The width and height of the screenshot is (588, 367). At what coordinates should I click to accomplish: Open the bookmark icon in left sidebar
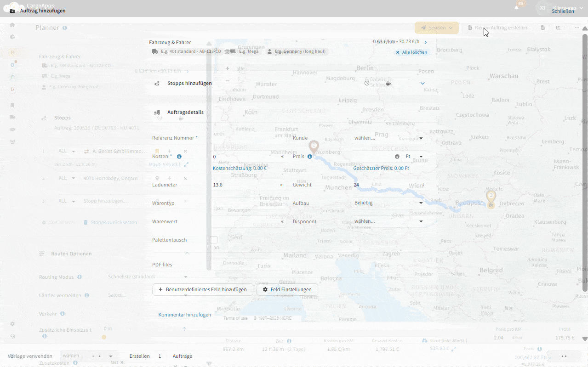click(12, 105)
